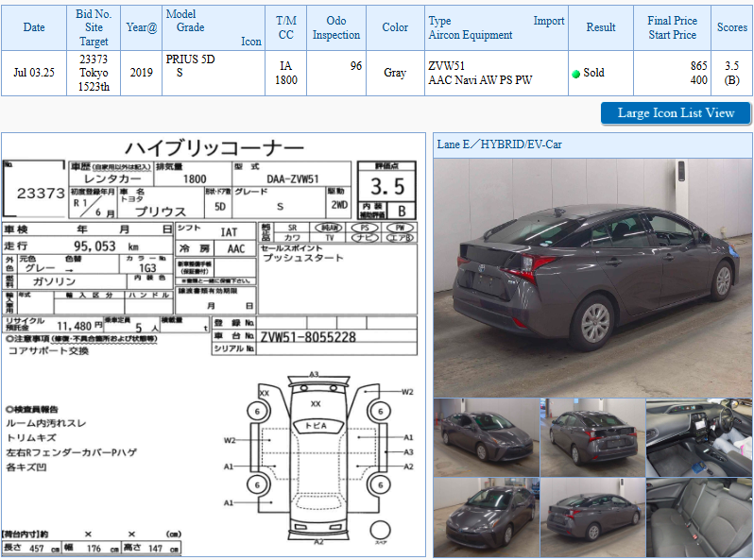Open front-view thumbnail with car facing right
754x560 pixels.
[486, 436]
